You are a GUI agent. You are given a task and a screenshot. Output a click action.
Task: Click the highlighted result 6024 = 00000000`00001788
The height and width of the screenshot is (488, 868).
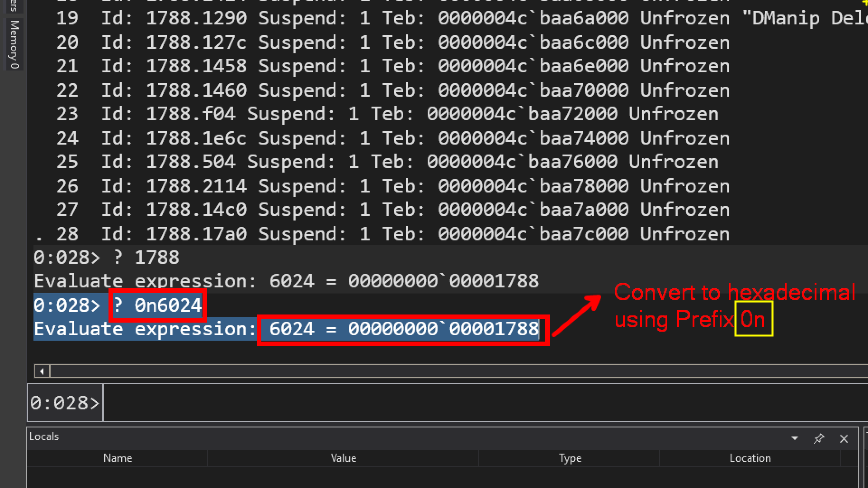[x=403, y=329]
